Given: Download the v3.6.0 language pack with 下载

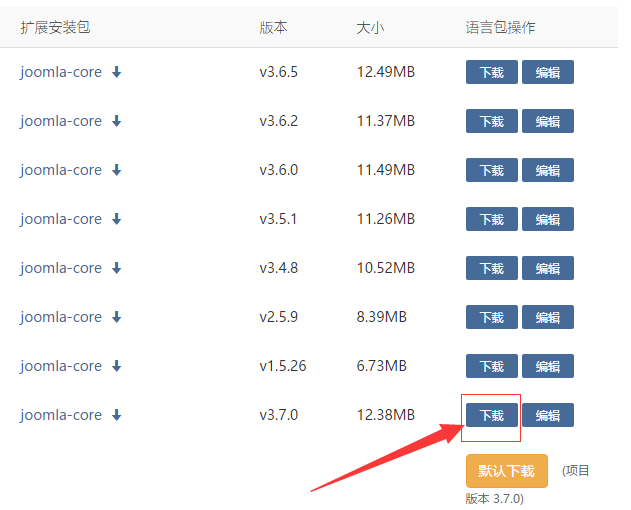Looking at the screenshot, I should click(x=492, y=170).
